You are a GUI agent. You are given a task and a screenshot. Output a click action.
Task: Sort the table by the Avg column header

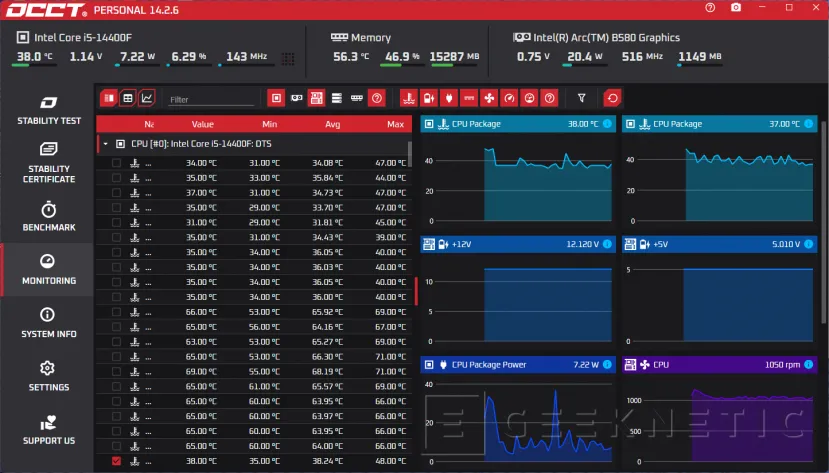coord(332,124)
